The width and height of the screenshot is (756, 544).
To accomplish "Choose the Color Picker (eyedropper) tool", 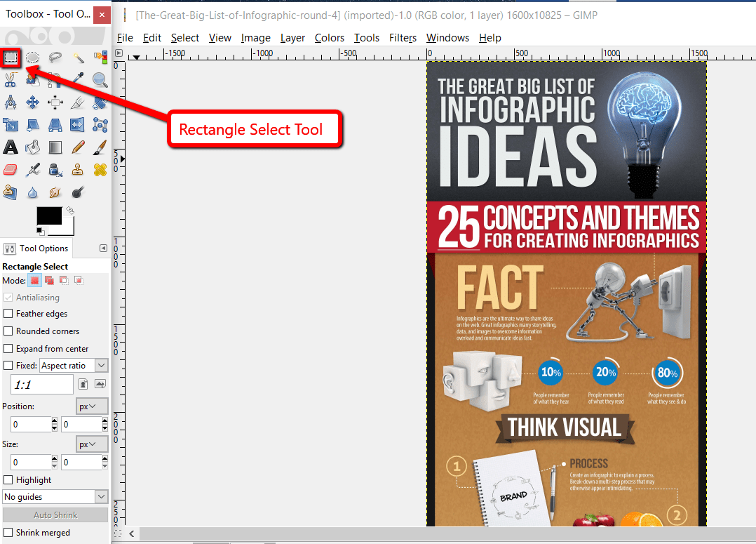I will (x=78, y=79).
